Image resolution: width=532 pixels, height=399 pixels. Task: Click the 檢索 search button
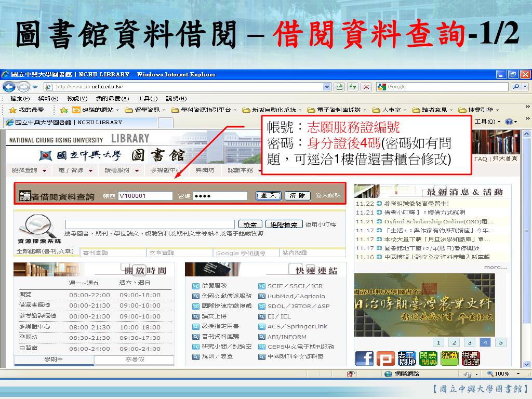click(x=250, y=224)
